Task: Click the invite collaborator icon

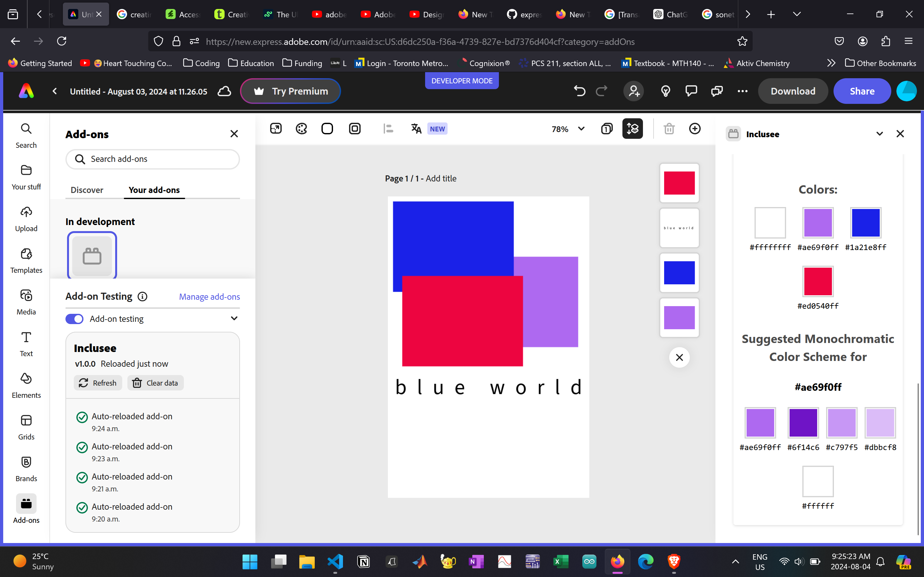Action: (x=634, y=91)
